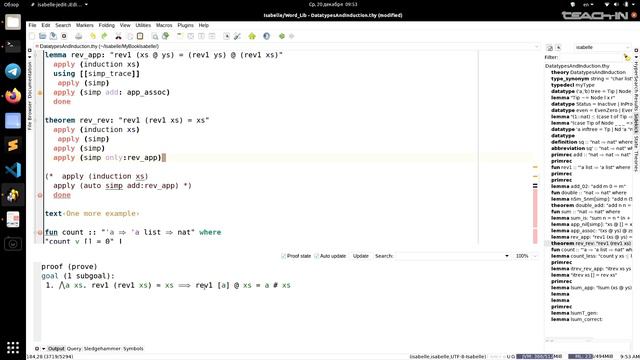Open find with the magnifier icon
Viewport: 640px width, 360px height.
(155, 36)
